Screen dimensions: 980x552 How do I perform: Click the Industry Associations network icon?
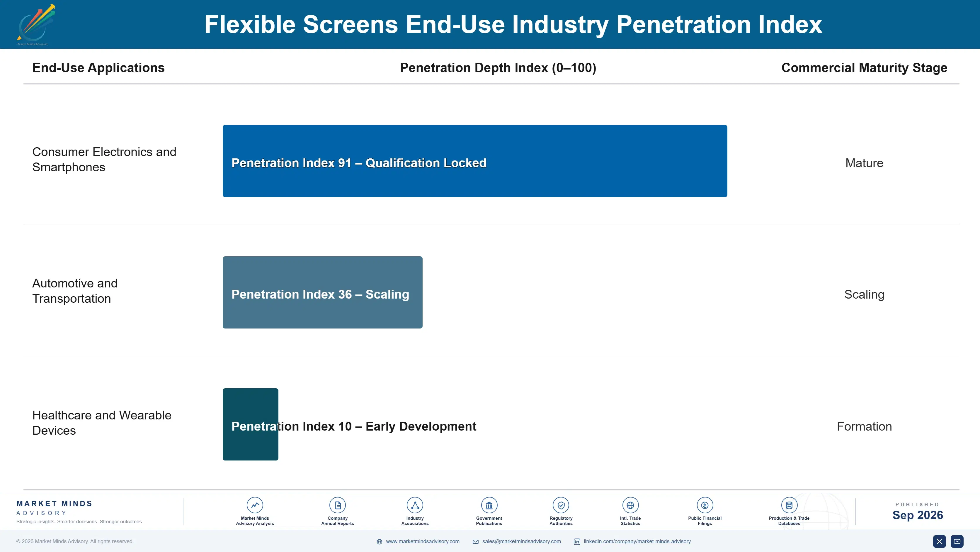coord(415,505)
